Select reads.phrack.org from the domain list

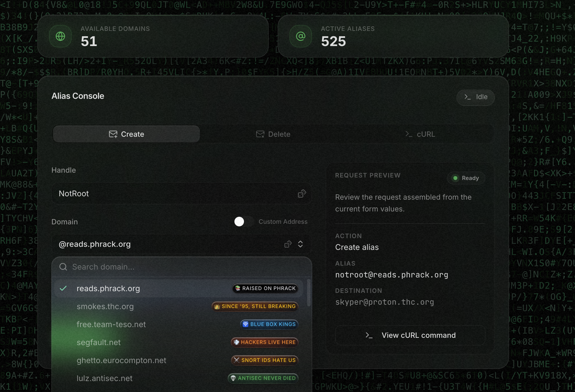[x=179, y=288]
